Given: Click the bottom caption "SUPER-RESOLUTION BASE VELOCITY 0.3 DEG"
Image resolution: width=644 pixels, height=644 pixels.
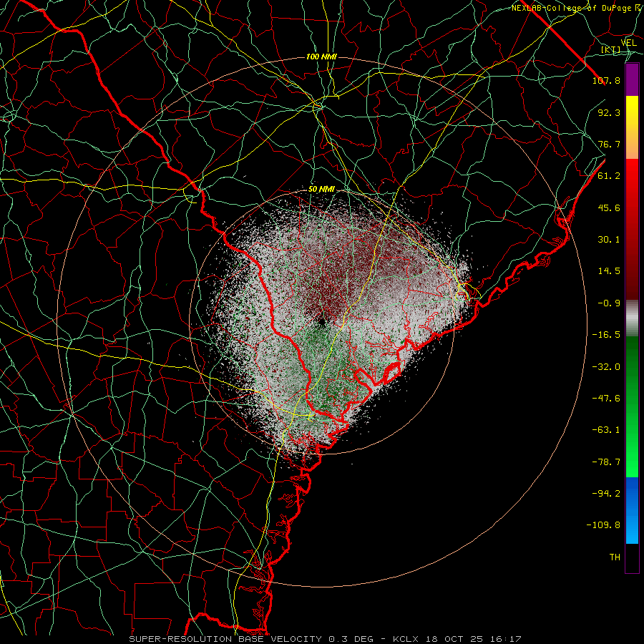Looking at the screenshot, I should click(251, 639).
